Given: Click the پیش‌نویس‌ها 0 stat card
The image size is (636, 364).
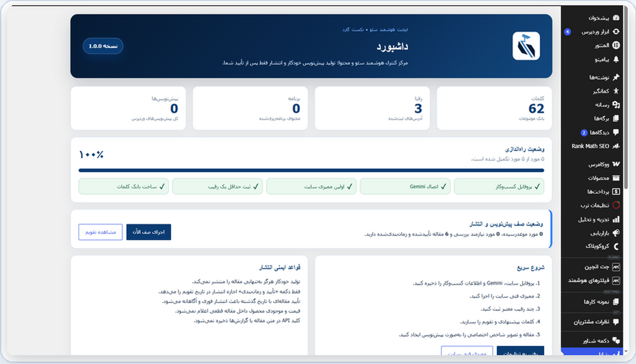Looking at the screenshot, I should [x=128, y=108].
